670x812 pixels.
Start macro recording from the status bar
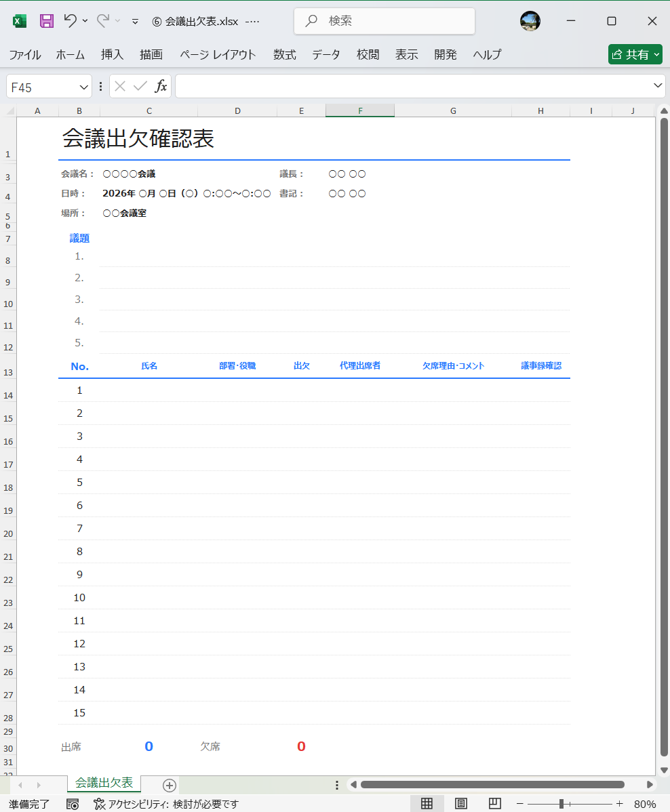72,803
